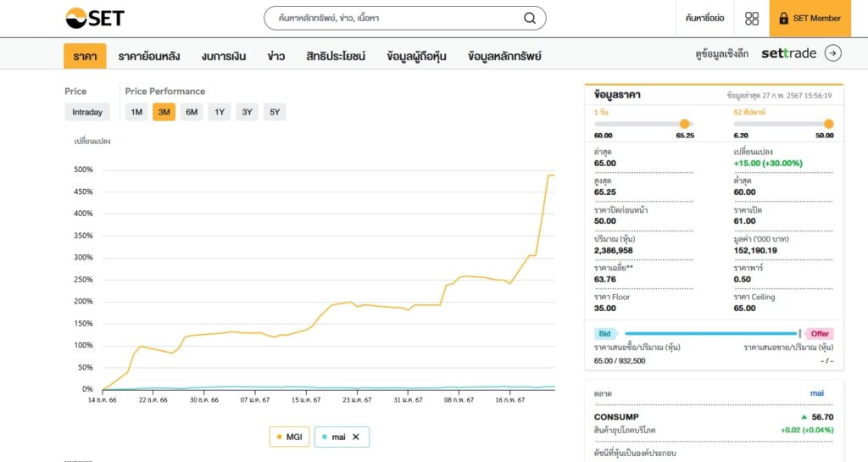Image resolution: width=868 pixels, height=462 pixels.
Task: Click the settrade logo
Action: coord(788,53)
